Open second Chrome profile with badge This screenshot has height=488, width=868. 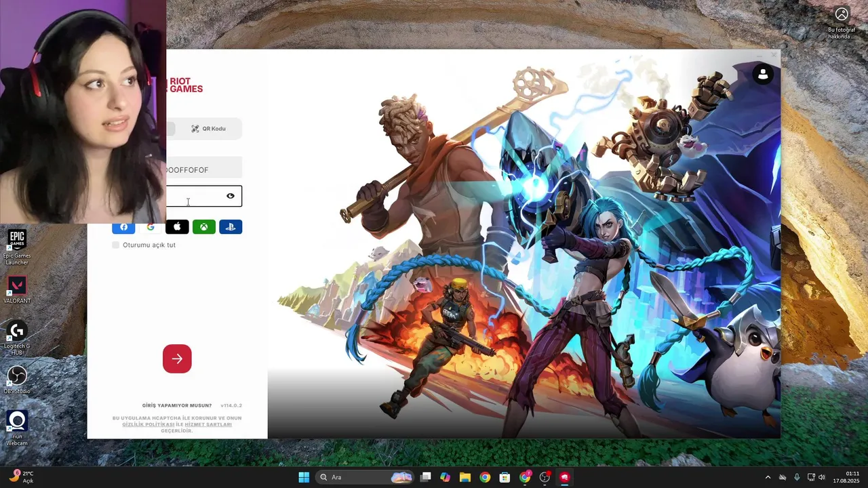pyautogui.click(x=525, y=477)
